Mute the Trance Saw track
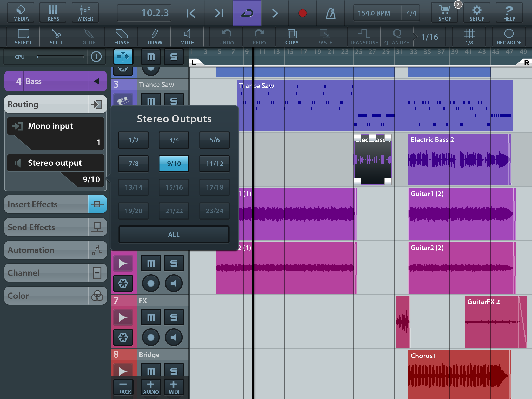The height and width of the screenshot is (399, 532). tap(151, 99)
